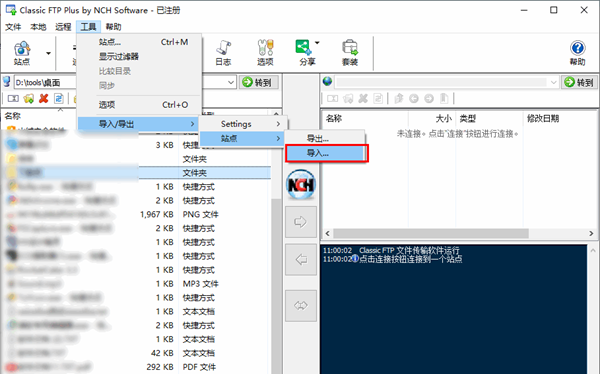
Task: Select 导出... in the submenu
Action: coord(324,138)
